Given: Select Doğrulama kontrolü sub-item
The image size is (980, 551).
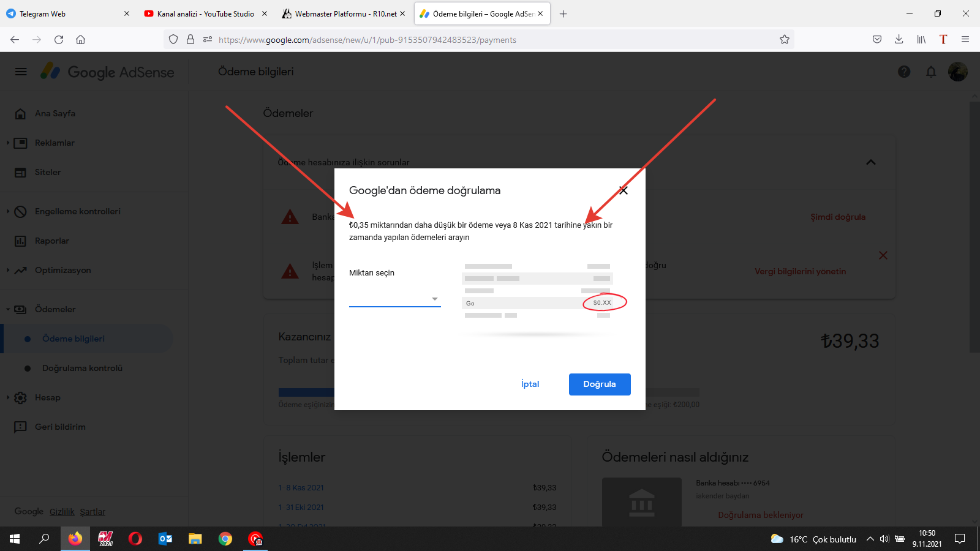Looking at the screenshot, I should [x=82, y=369].
